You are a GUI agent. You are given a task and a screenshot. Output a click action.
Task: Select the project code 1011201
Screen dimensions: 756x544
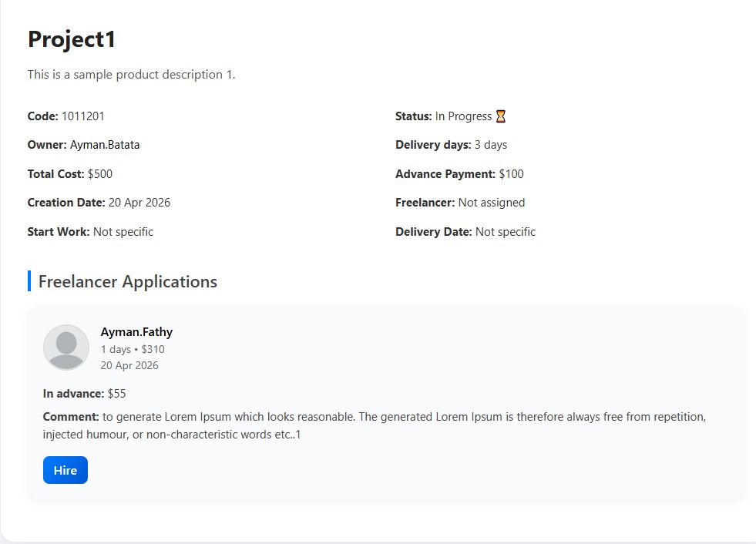click(83, 116)
